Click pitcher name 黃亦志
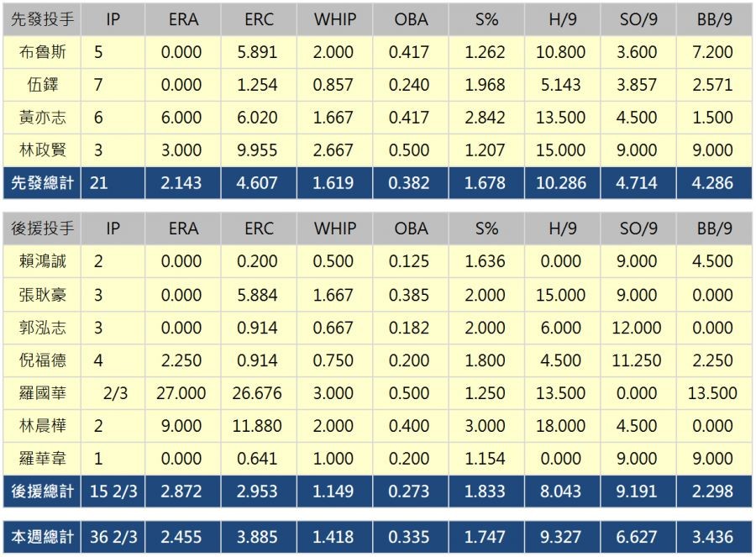 (x=42, y=118)
